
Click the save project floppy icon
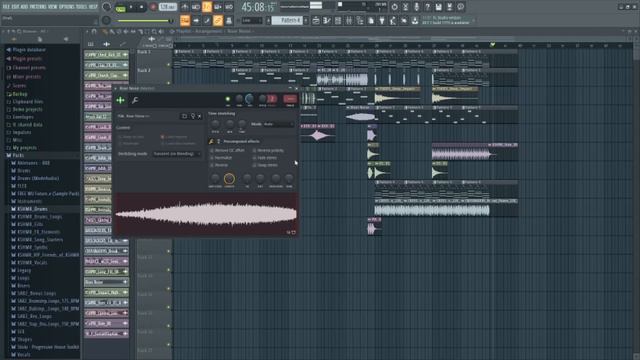tap(438, 7)
